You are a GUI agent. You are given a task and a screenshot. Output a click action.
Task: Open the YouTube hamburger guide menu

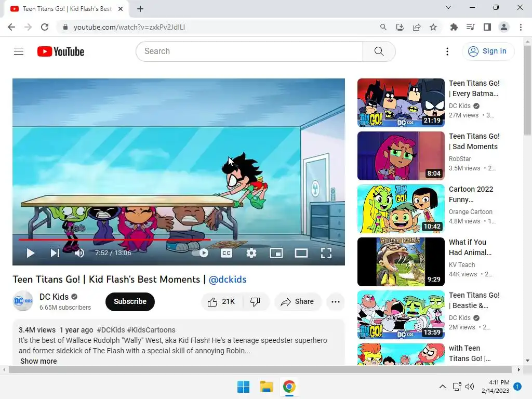click(19, 51)
